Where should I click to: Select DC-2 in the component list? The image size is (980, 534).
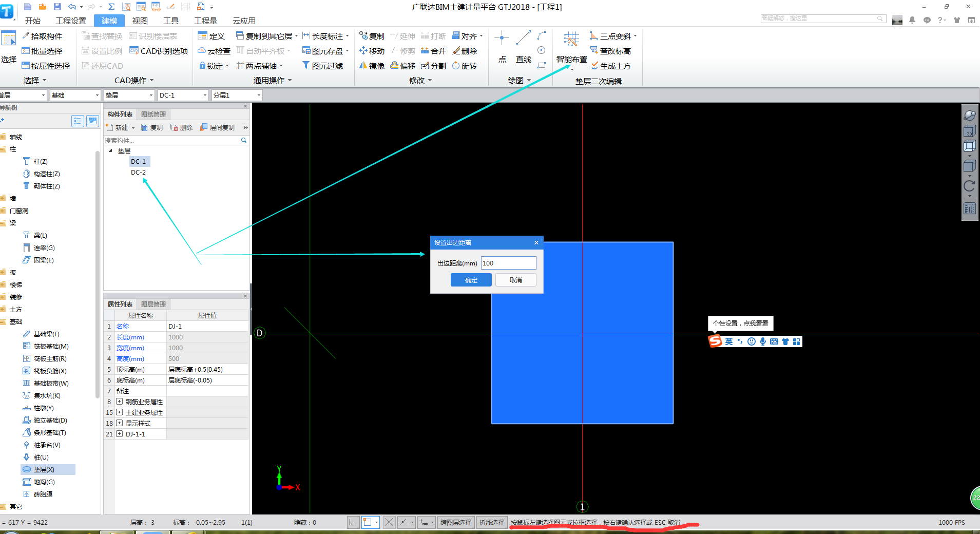tap(138, 172)
